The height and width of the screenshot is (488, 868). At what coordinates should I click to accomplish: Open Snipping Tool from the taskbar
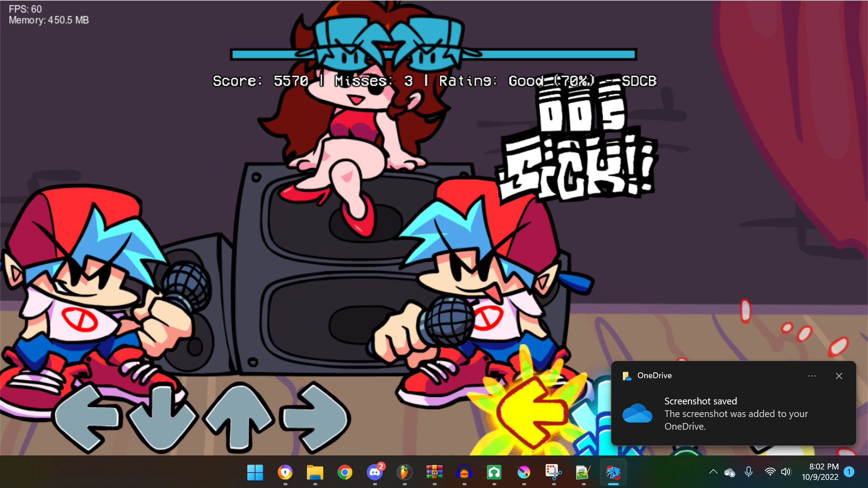[553, 473]
